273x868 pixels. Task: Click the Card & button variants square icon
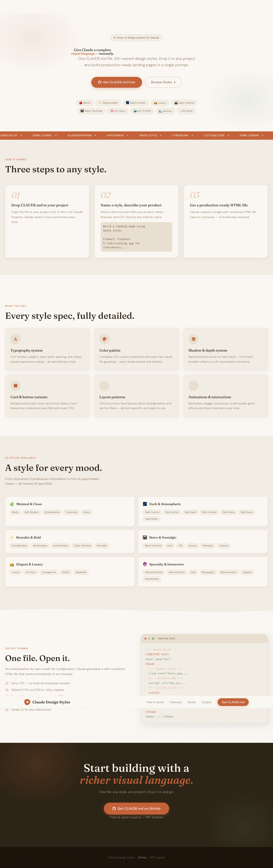click(x=16, y=385)
